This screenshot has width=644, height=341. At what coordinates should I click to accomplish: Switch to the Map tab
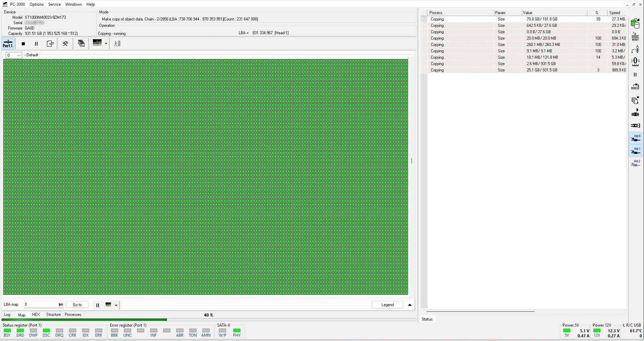tap(22, 315)
